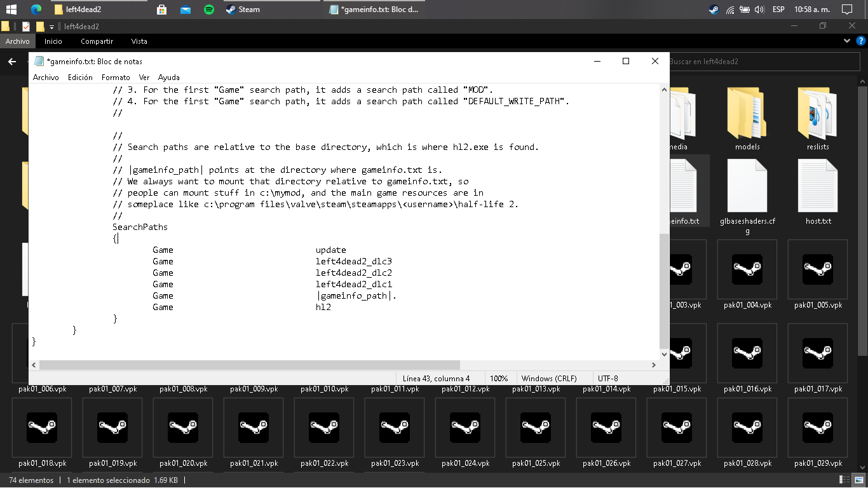Click Notepad's horizontal scroll-right arrow
The width and height of the screenshot is (868, 488).
(654, 365)
